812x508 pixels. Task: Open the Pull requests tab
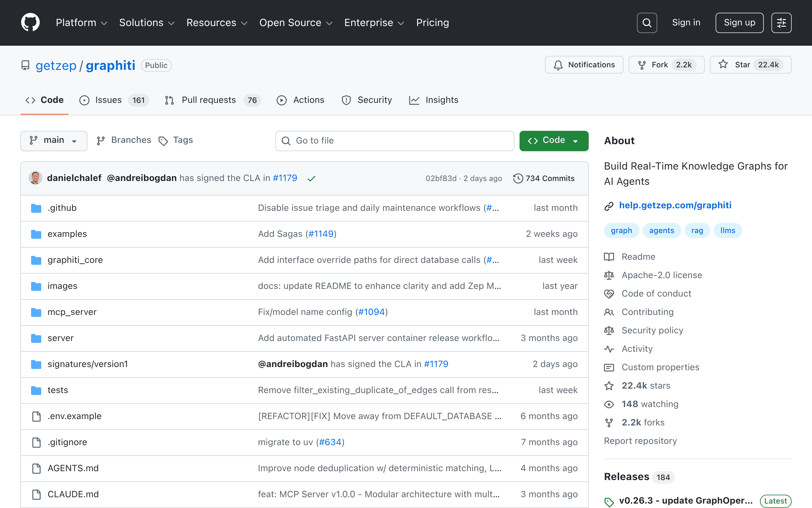(213, 100)
